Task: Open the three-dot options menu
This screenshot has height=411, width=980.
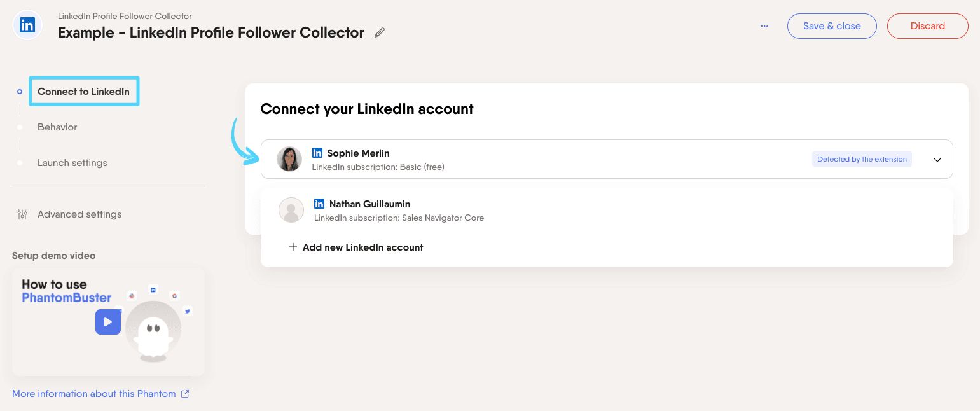Action: (764, 26)
